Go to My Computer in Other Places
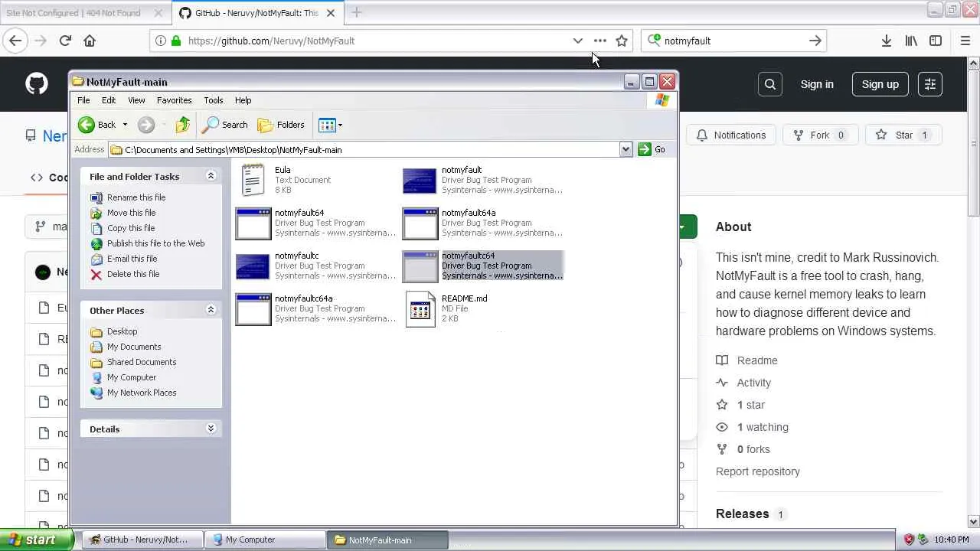The width and height of the screenshot is (980, 551). (132, 377)
